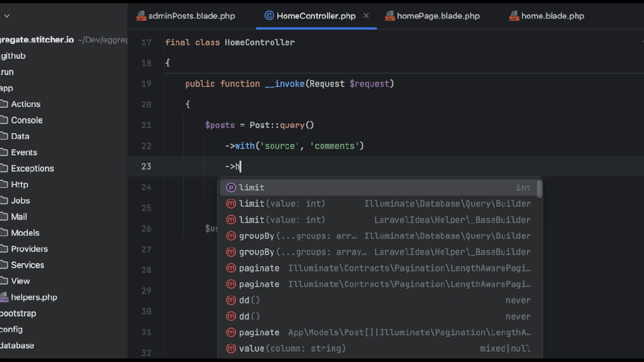Choose groupBy from LaravelIdea\Helper\_BaseBuilder
The height and width of the screenshot is (362, 644).
[378, 252]
